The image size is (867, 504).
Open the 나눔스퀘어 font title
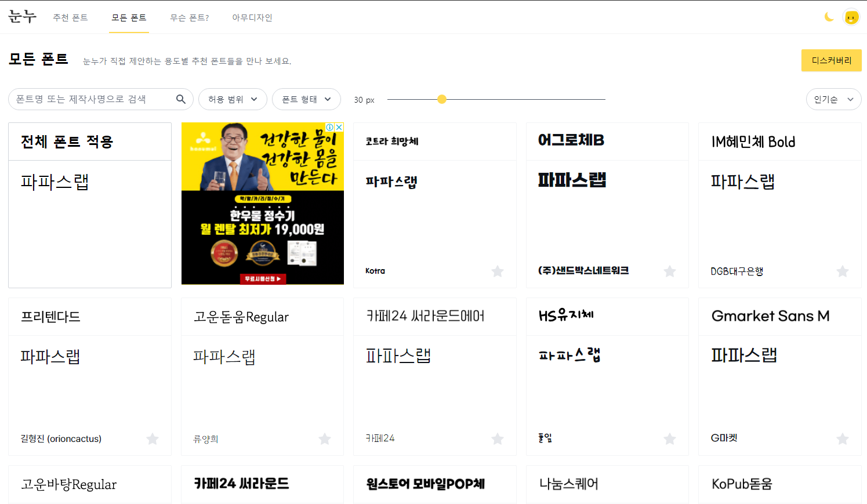(569, 484)
